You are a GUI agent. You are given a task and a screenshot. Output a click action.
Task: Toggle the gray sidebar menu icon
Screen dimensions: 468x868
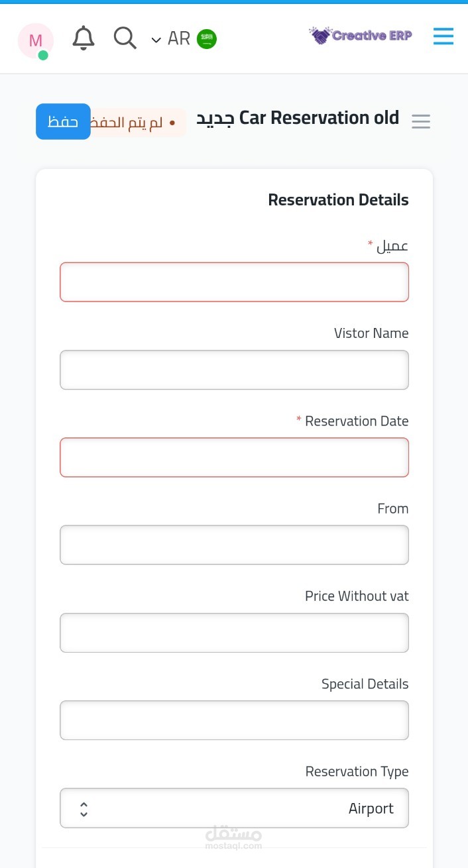click(421, 121)
